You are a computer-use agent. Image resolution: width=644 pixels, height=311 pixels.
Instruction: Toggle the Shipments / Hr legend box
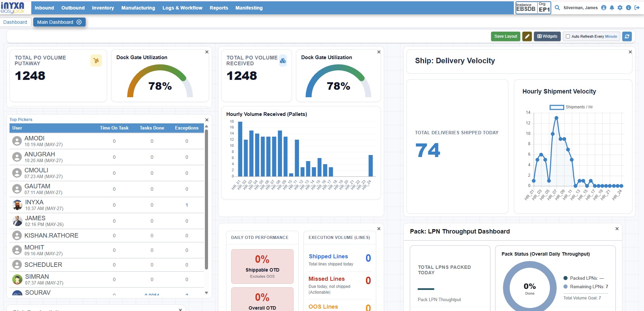(x=557, y=107)
